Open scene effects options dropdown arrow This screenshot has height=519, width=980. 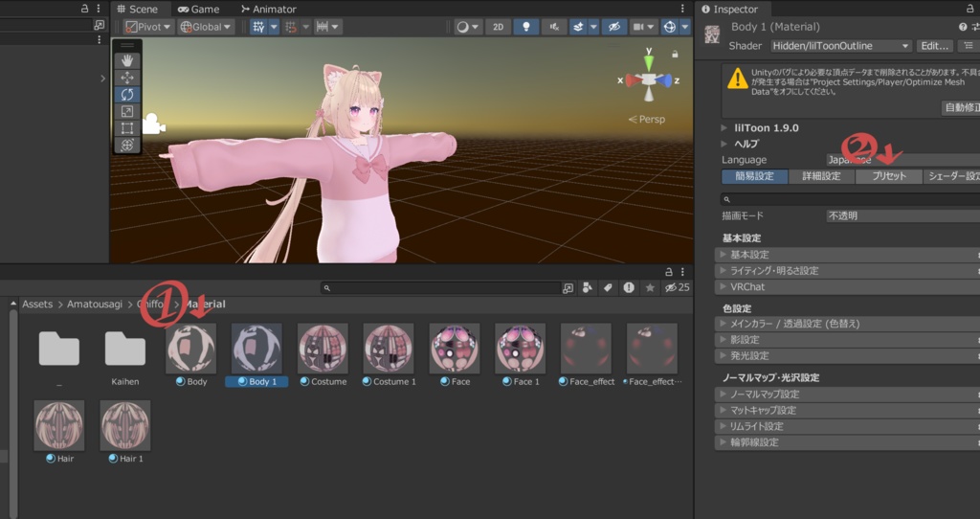pyautogui.click(x=593, y=27)
